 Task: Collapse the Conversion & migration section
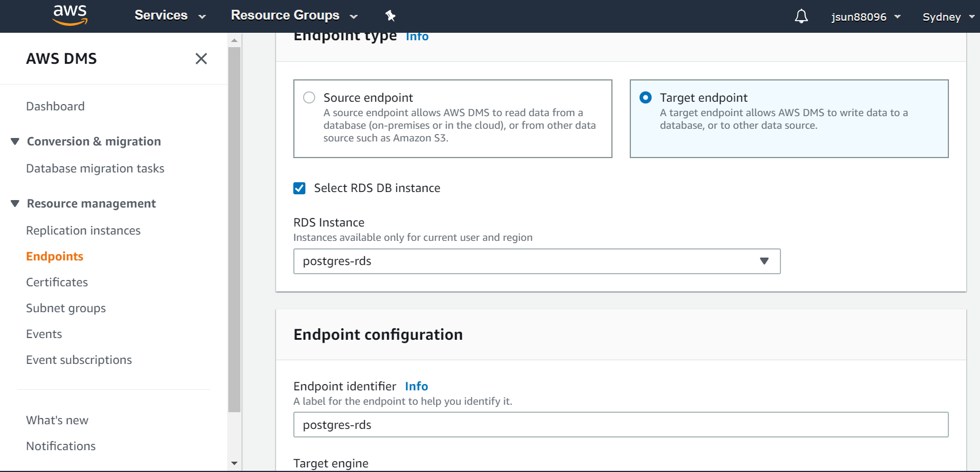(16, 141)
